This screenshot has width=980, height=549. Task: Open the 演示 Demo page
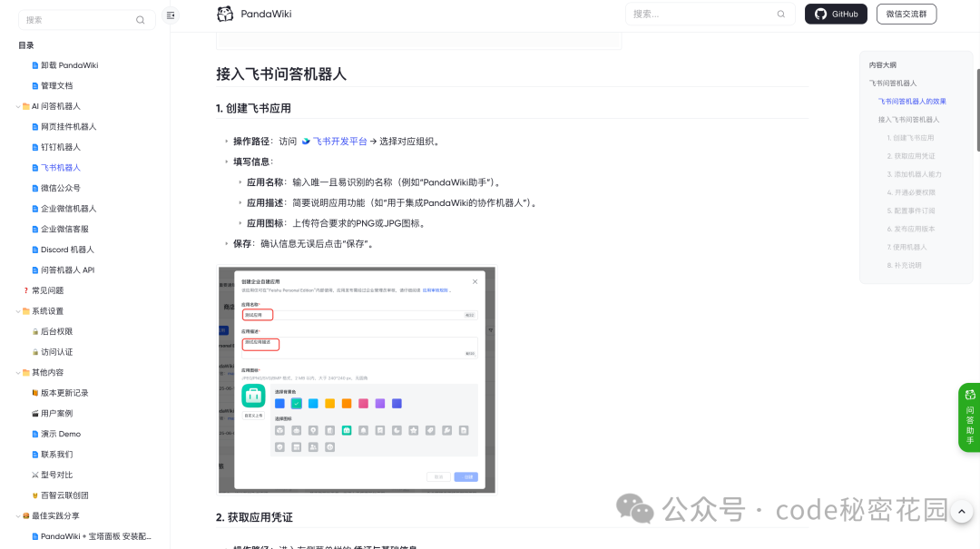click(x=61, y=434)
